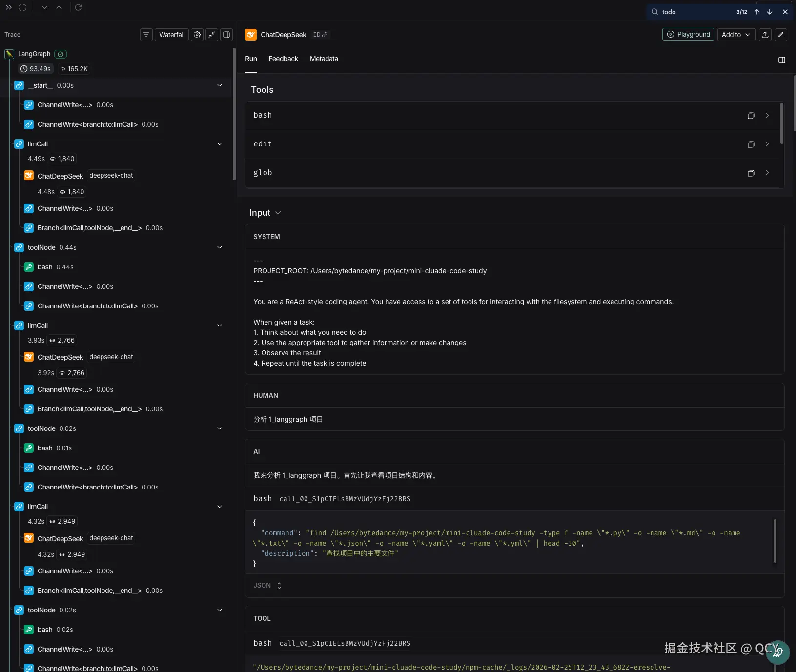Open run in Playground
This screenshot has width=796, height=672.
coord(688,35)
